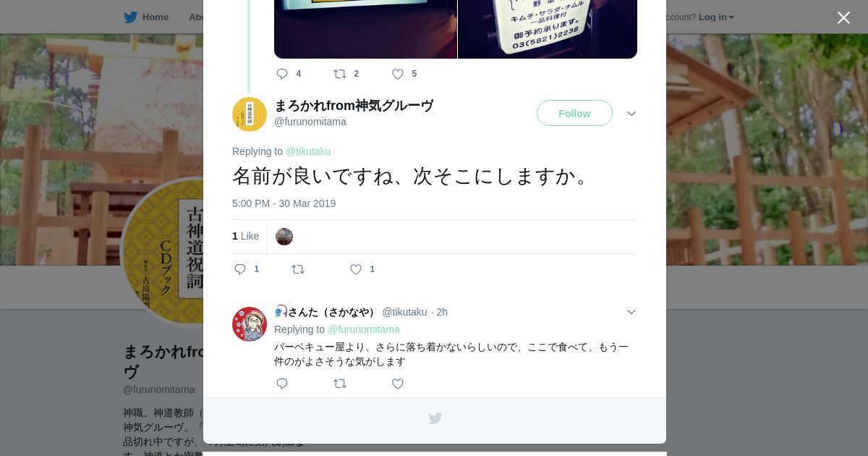Like tikutaku's bottom reply tweet
The height and width of the screenshot is (456, 868).
coord(398,384)
